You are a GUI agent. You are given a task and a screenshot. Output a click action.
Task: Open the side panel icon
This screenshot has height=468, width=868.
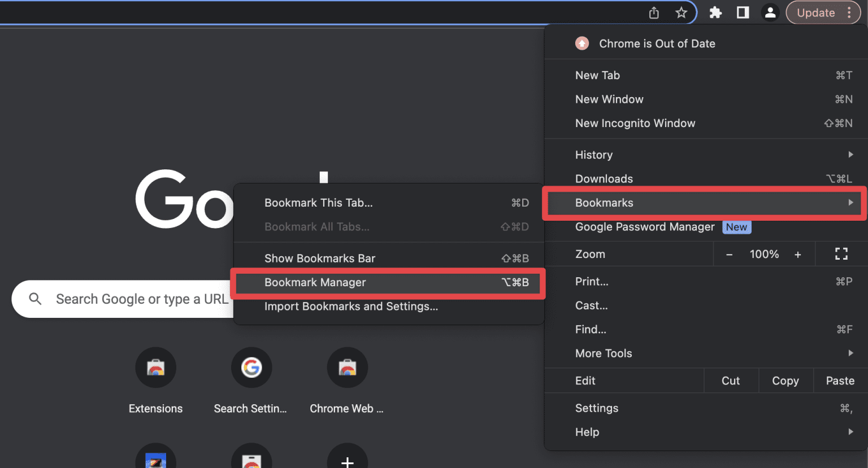[742, 12]
